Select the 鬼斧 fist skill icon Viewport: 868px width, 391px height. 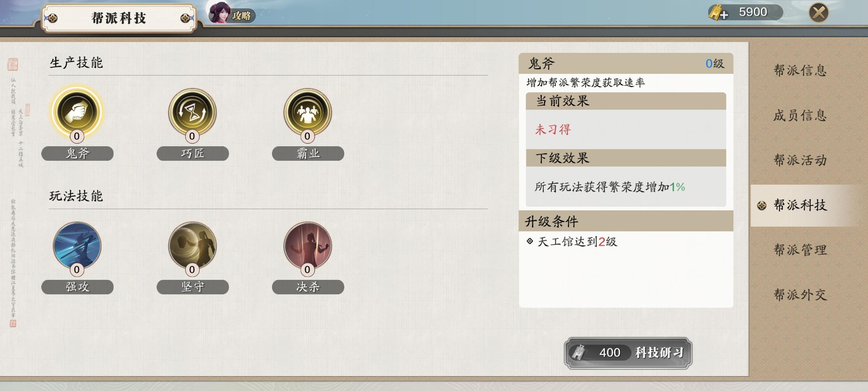(x=77, y=112)
